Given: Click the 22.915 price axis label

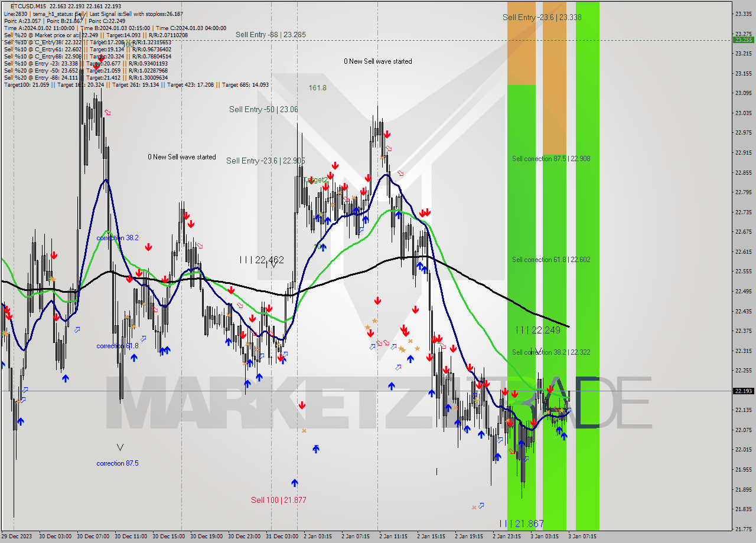Looking at the screenshot, I should (x=743, y=152).
